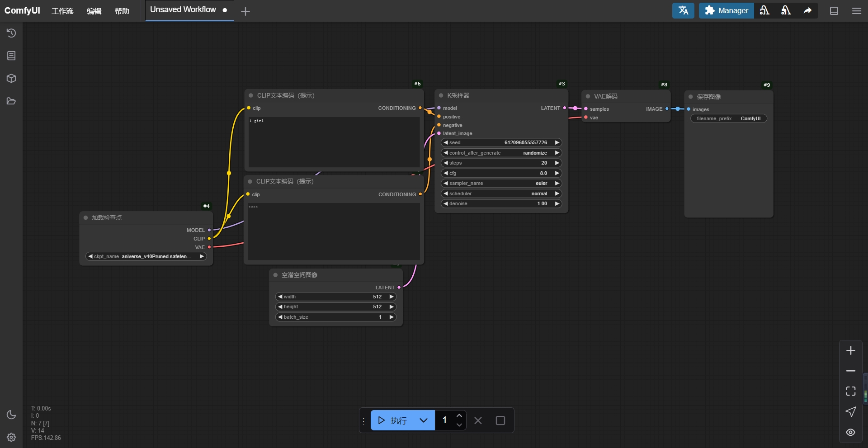The height and width of the screenshot is (448, 868).
Task: Zoom out the canvas with minus
Action: point(850,371)
